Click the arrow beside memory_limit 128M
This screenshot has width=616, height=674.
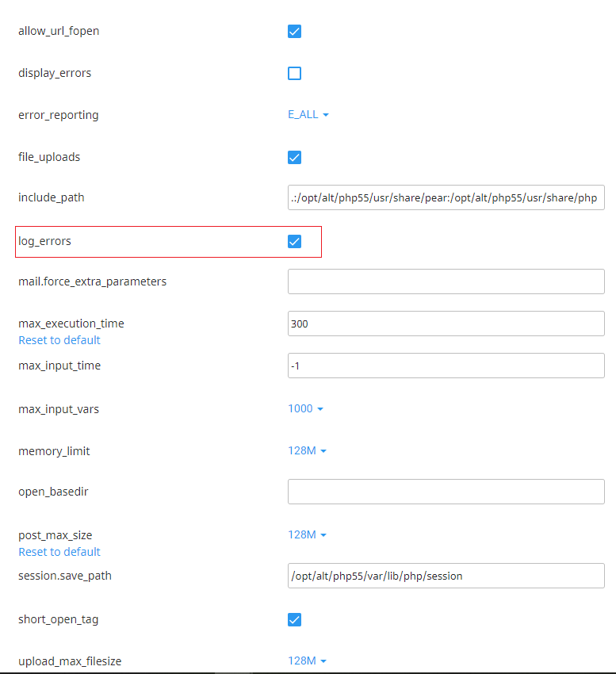(323, 451)
